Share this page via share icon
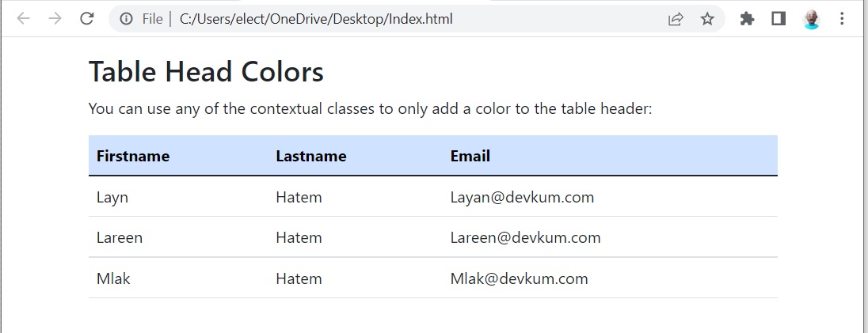Viewport: 868px width, 333px height. 676,19
